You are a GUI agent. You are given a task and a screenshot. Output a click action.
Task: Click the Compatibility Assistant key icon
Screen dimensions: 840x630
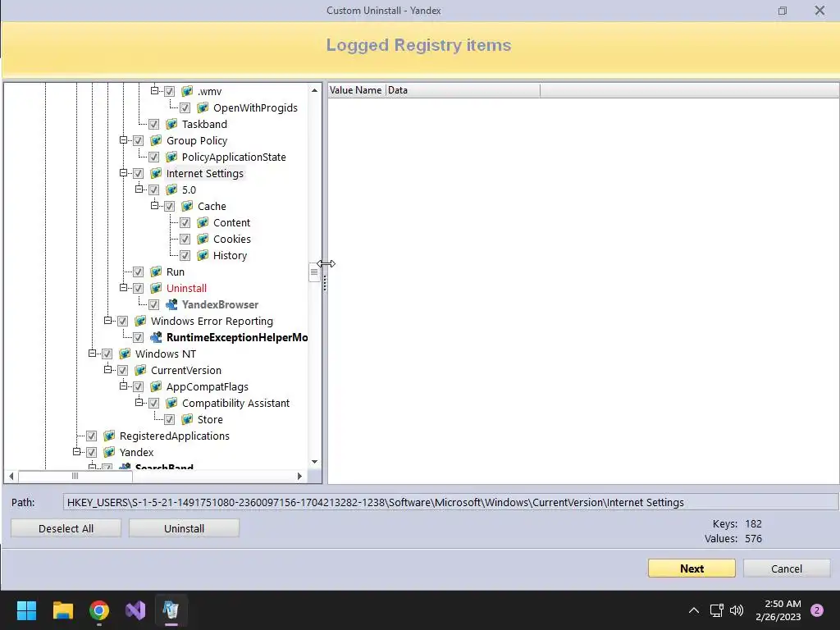(x=171, y=404)
